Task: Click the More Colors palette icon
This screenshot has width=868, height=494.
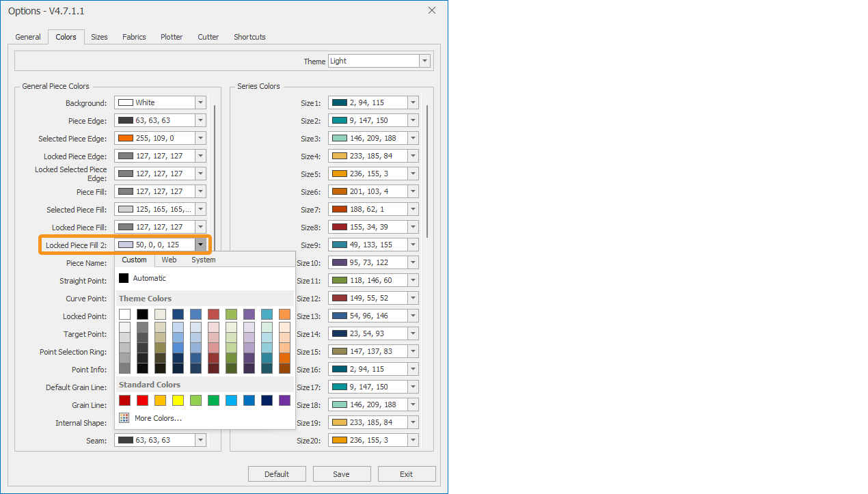Action: tap(124, 418)
